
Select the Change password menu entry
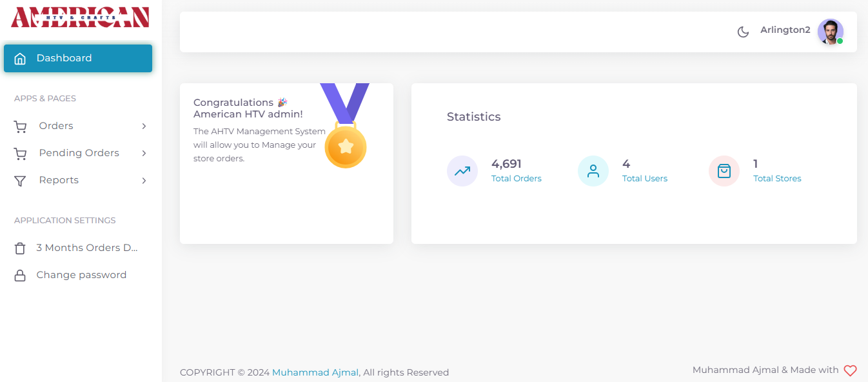click(x=81, y=275)
